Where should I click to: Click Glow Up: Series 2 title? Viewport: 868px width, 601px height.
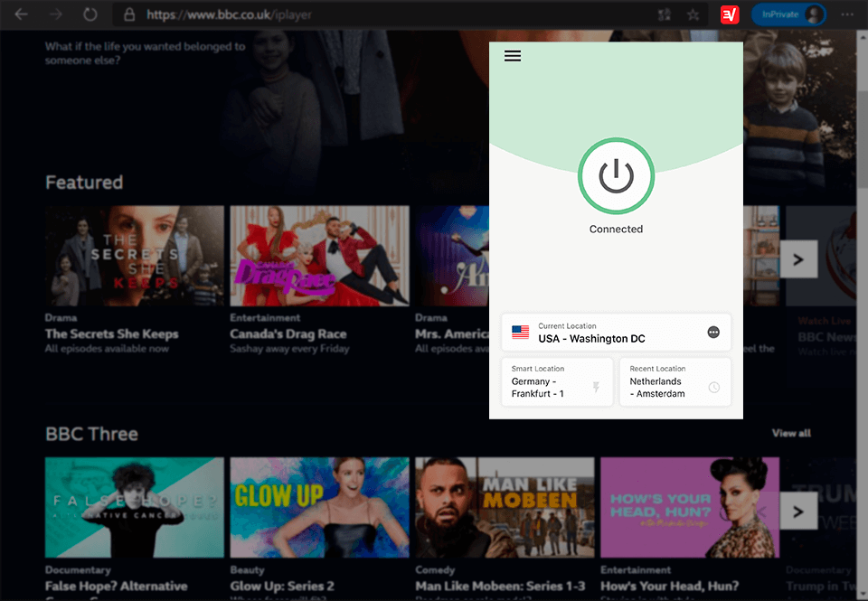[282, 586]
